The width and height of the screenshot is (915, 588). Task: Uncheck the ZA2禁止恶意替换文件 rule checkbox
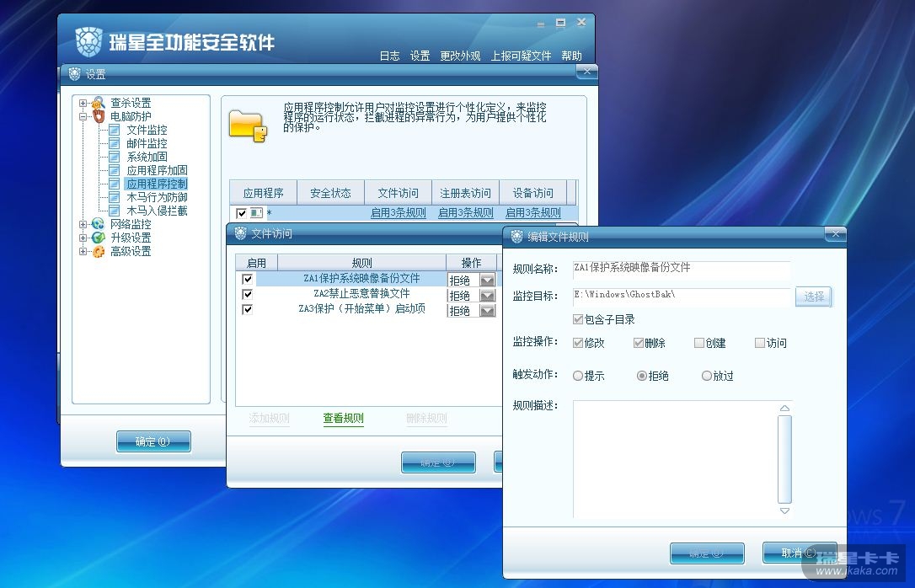click(248, 294)
